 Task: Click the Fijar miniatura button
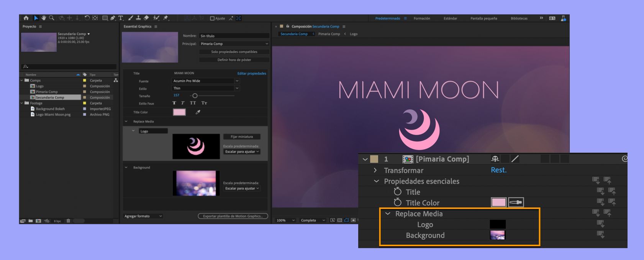(242, 137)
